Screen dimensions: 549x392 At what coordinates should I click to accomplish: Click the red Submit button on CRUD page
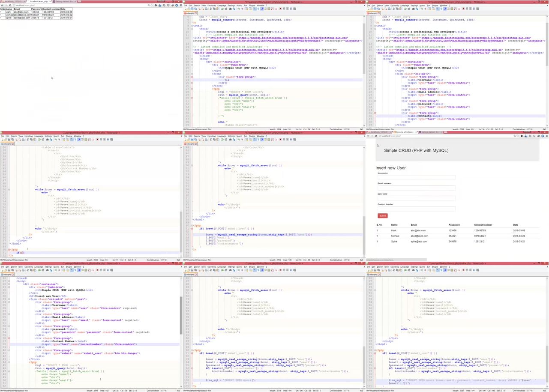(x=383, y=215)
